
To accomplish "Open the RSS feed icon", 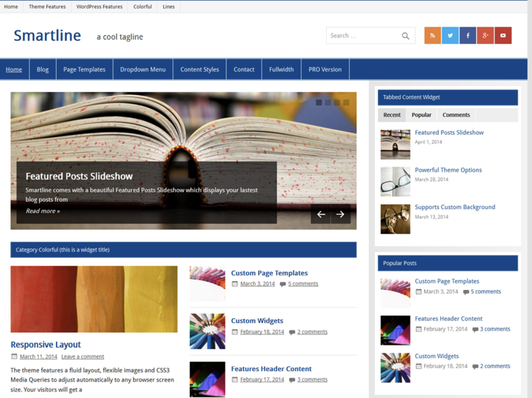I will [433, 36].
